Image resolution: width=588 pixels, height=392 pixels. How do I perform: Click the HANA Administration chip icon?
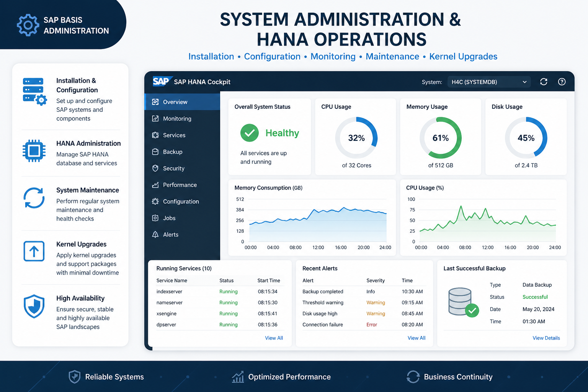34,151
